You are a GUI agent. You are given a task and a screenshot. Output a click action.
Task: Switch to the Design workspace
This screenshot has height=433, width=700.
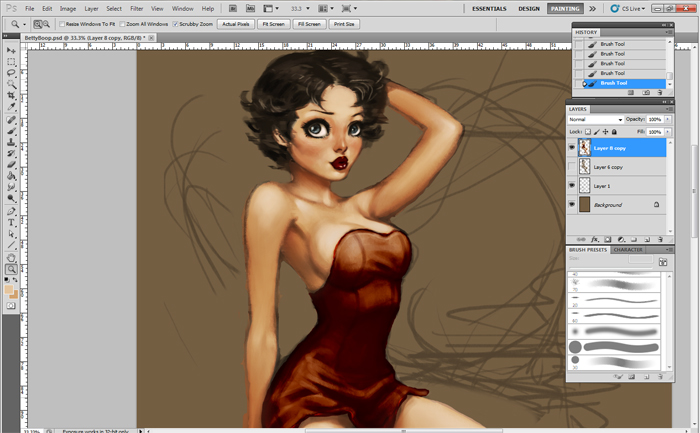coord(529,8)
